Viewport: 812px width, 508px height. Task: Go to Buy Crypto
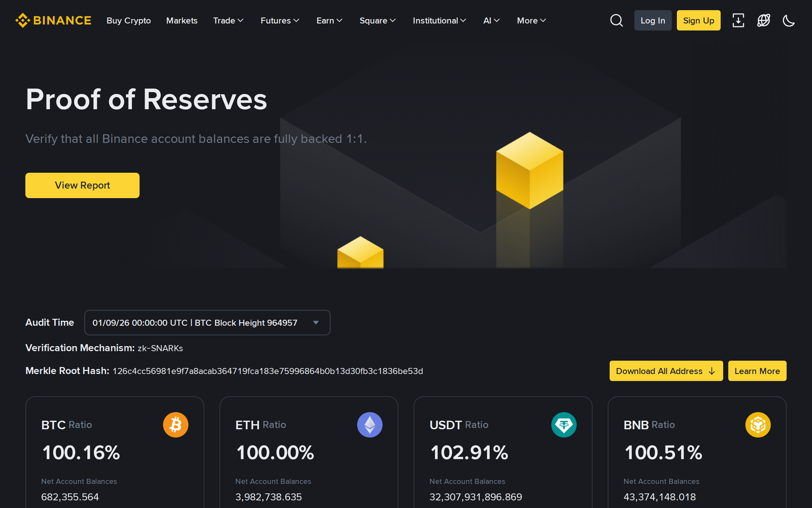tap(128, 21)
